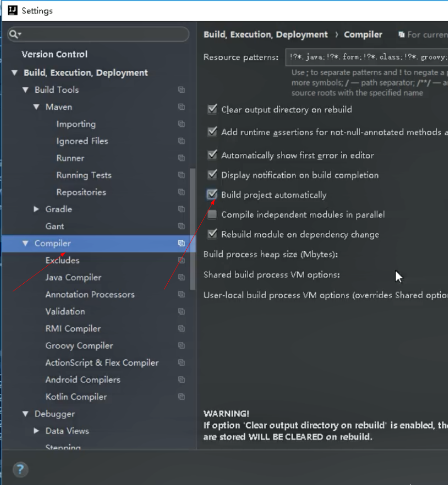Open Annotation Processors settings
This screenshot has height=485, width=448.
pos(90,294)
